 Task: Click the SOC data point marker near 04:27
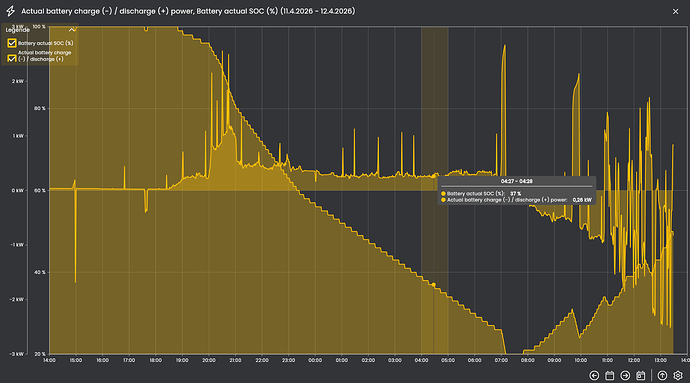(x=433, y=285)
